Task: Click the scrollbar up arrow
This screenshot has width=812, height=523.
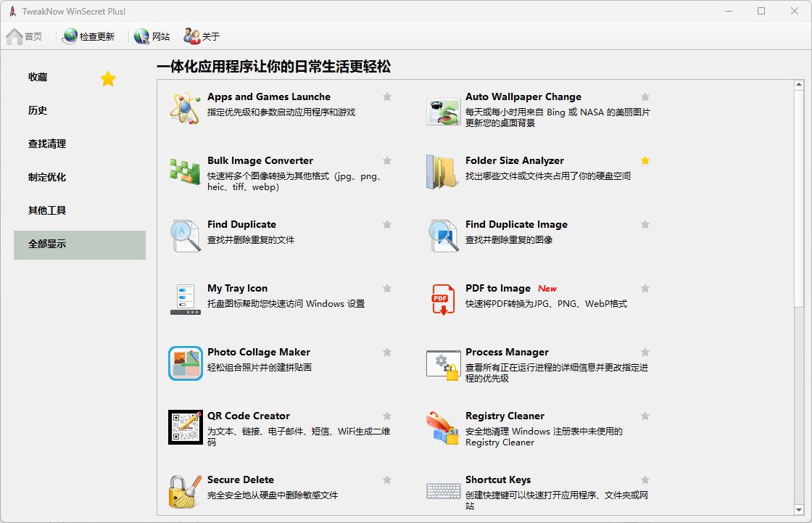Action: (x=798, y=84)
